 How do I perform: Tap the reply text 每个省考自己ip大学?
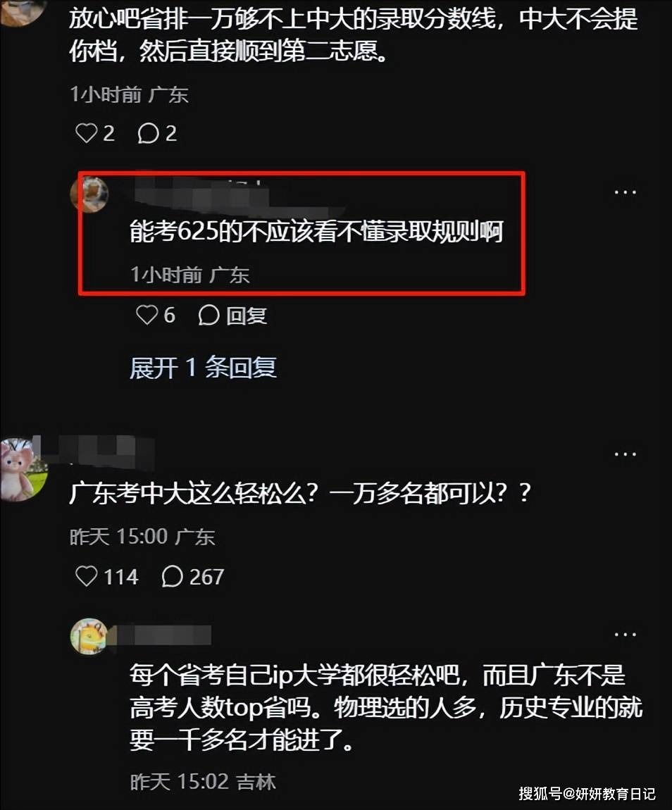point(386,708)
